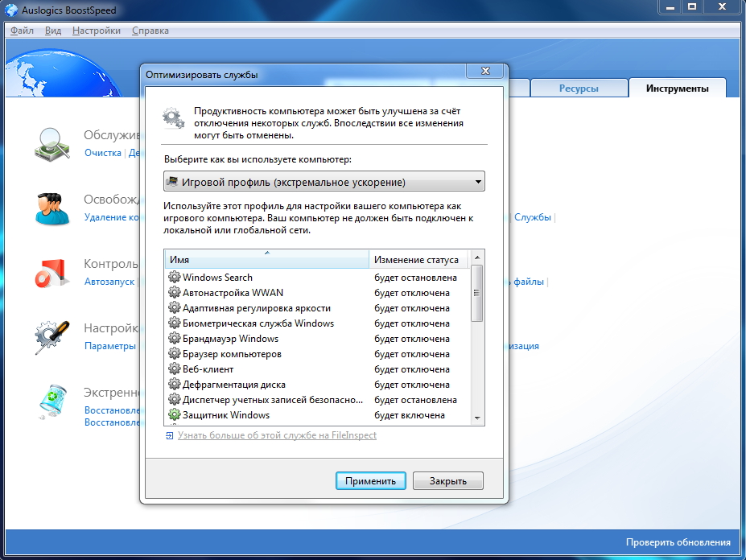Click the Очистка link in main window
Image resolution: width=746 pixels, height=560 pixels.
point(103,153)
